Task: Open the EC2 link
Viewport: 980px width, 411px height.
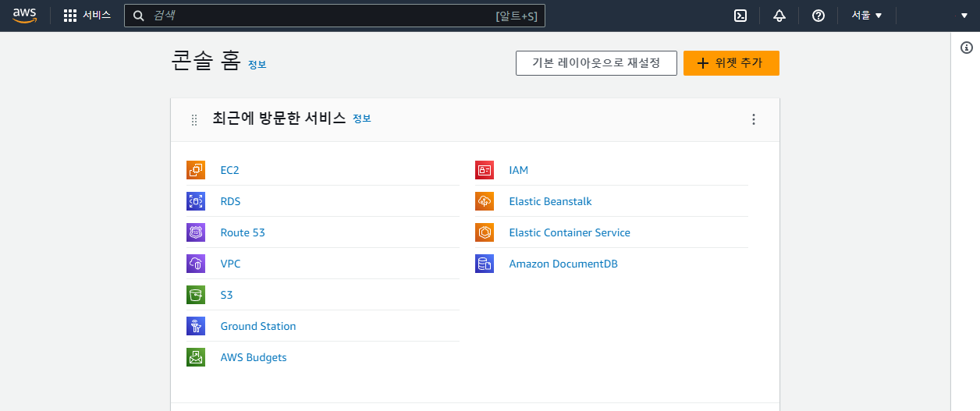Action: (x=229, y=170)
